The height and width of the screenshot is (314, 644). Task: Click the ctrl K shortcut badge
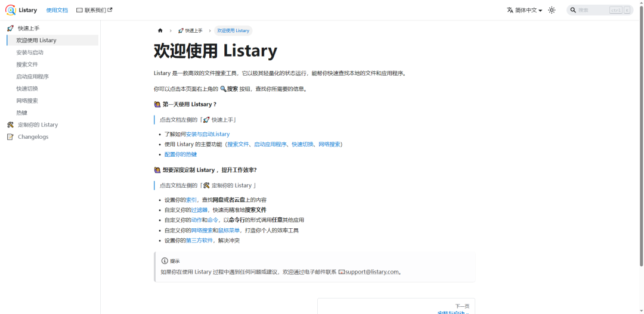tap(620, 10)
